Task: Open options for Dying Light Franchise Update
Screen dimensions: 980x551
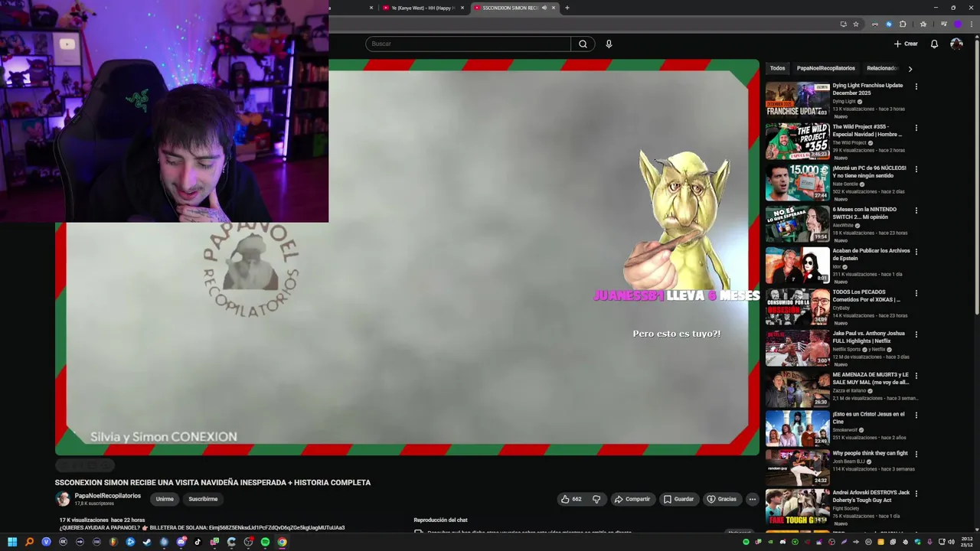Action: (x=916, y=86)
